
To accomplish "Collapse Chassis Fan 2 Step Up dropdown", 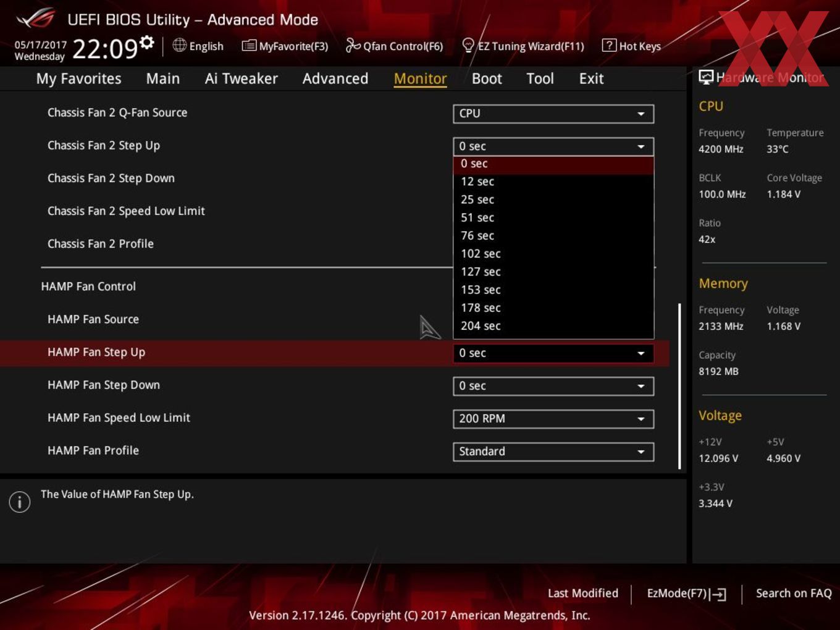I will 553,146.
